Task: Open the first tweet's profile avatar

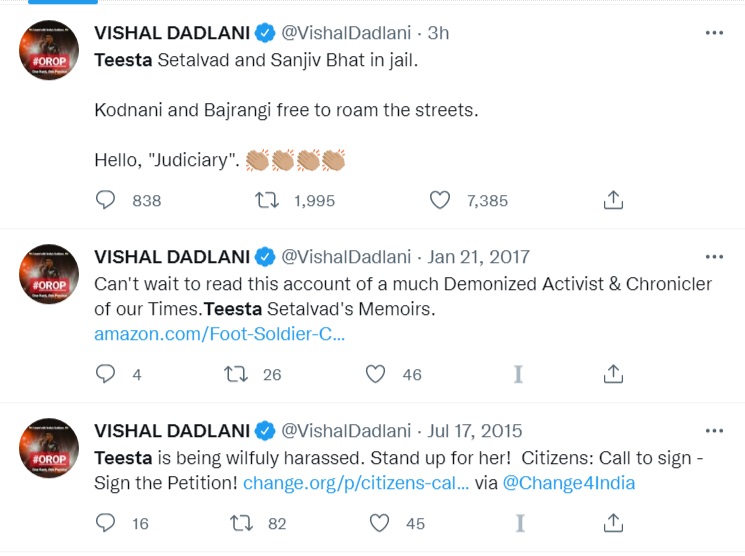Action: click(x=48, y=49)
